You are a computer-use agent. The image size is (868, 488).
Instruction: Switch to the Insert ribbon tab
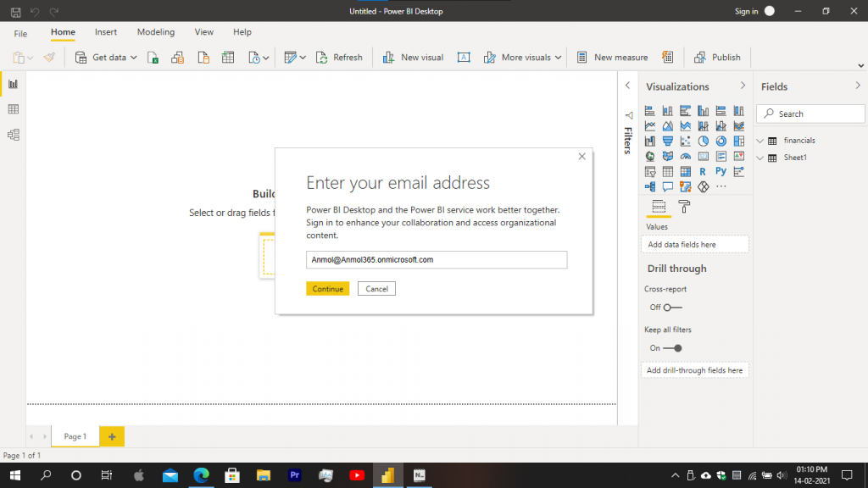pyautogui.click(x=106, y=32)
